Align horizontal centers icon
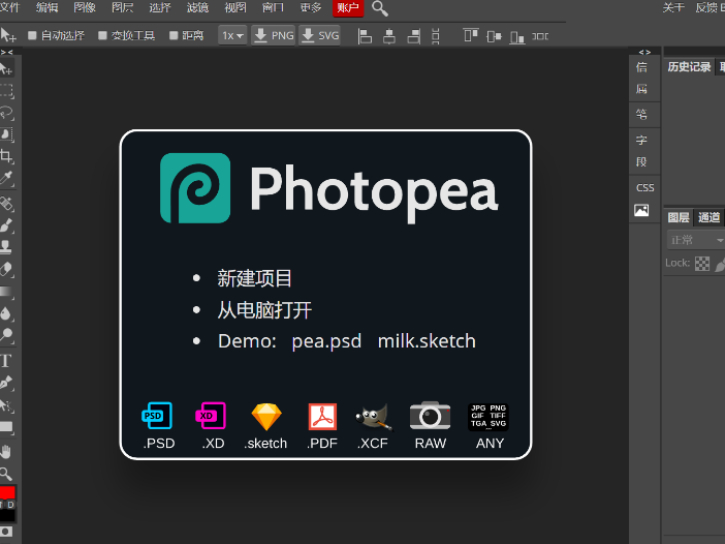This screenshot has width=725, height=544. 389,36
